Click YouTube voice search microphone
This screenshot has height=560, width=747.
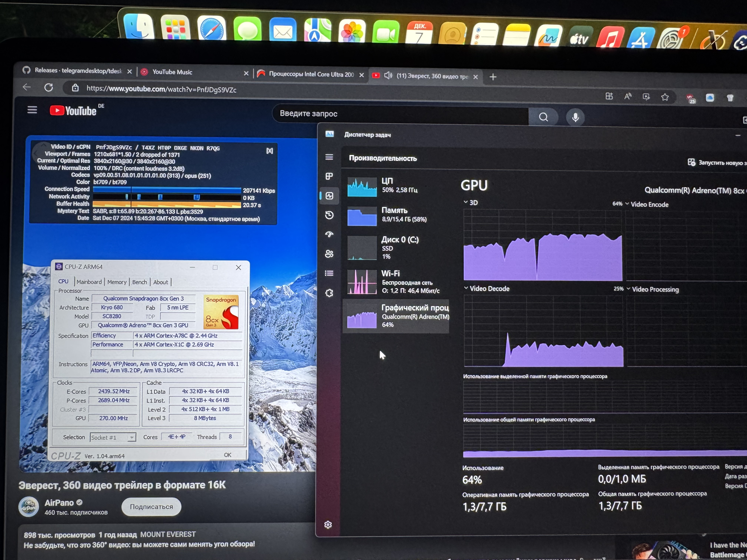575,117
